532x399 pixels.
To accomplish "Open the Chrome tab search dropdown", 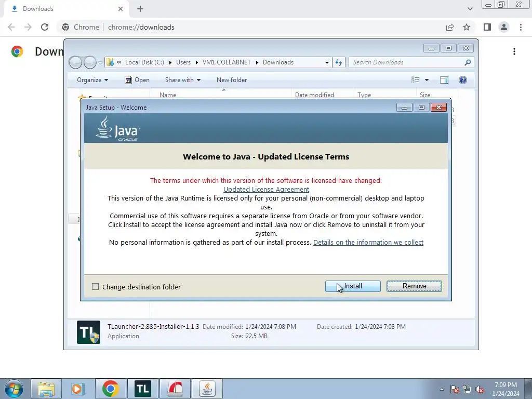I will (x=470, y=9).
